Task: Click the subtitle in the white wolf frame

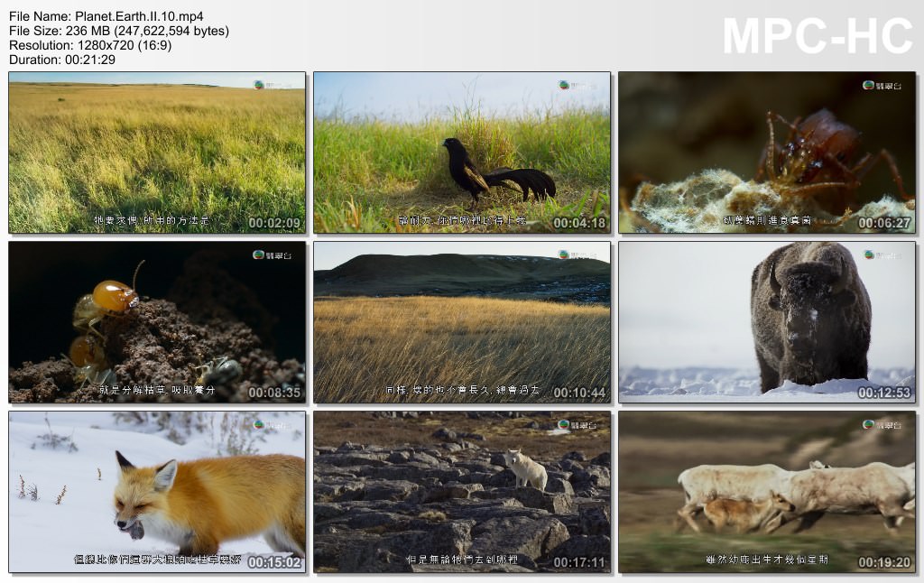Action: coord(462,560)
